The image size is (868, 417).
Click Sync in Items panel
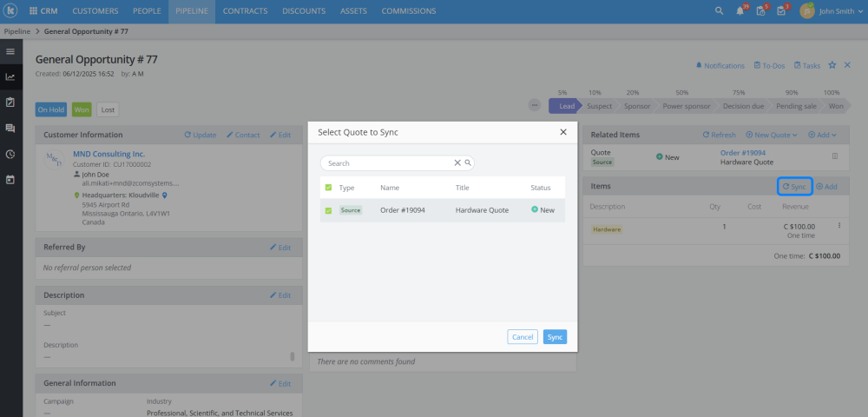click(x=794, y=187)
